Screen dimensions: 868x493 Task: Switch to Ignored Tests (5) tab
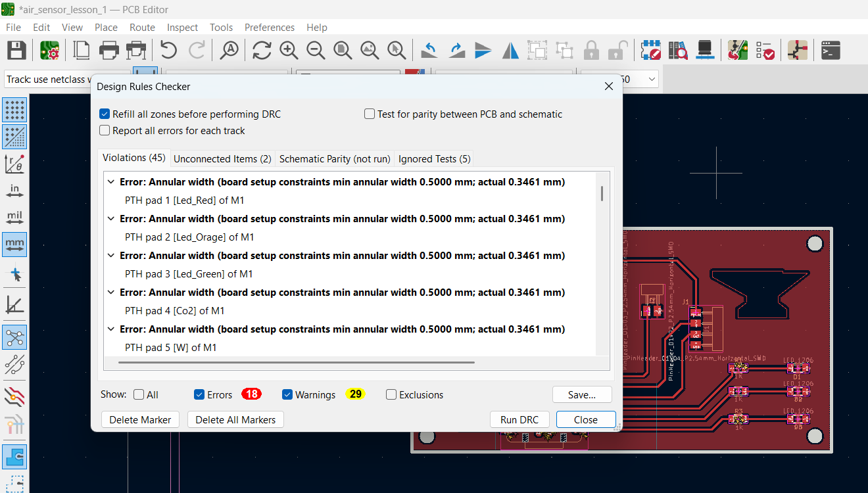coord(435,158)
